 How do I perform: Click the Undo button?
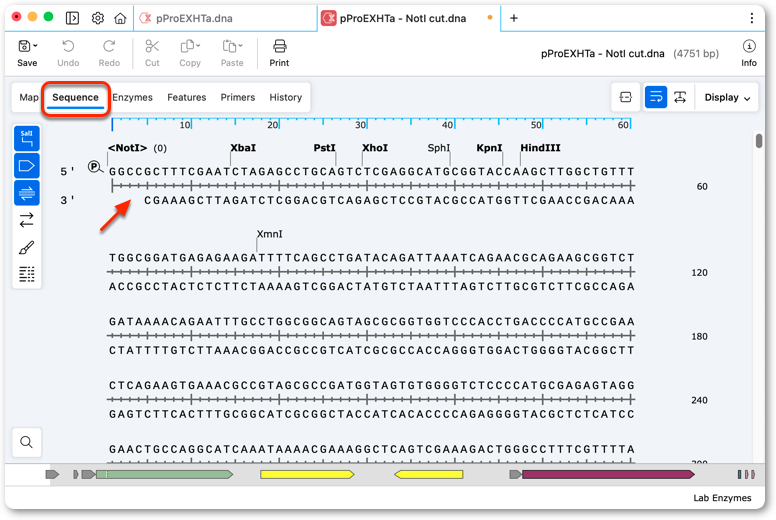68,53
